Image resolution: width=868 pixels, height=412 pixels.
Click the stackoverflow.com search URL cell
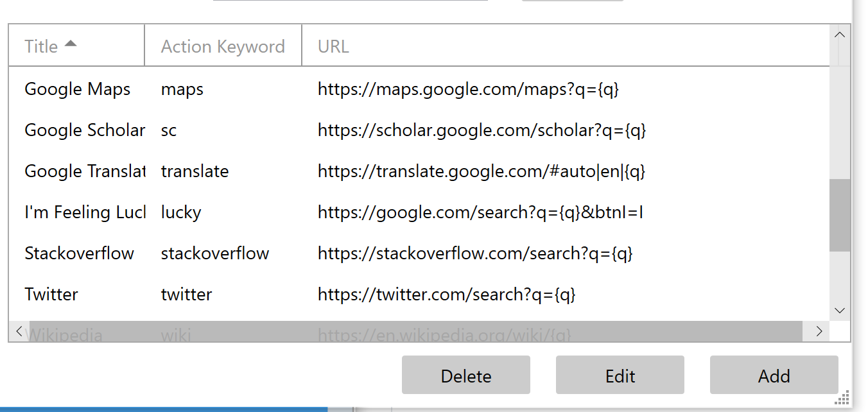click(x=476, y=253)
